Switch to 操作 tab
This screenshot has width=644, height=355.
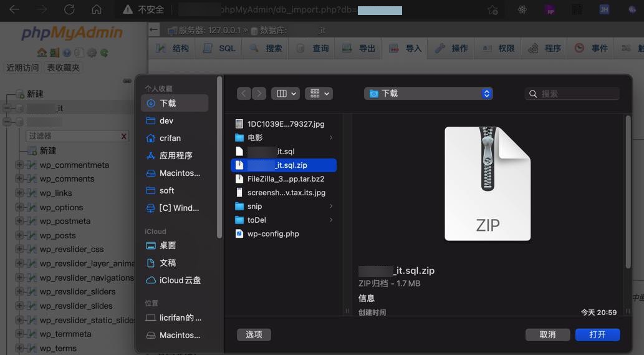pyautogui.click(x=451, y=49)
